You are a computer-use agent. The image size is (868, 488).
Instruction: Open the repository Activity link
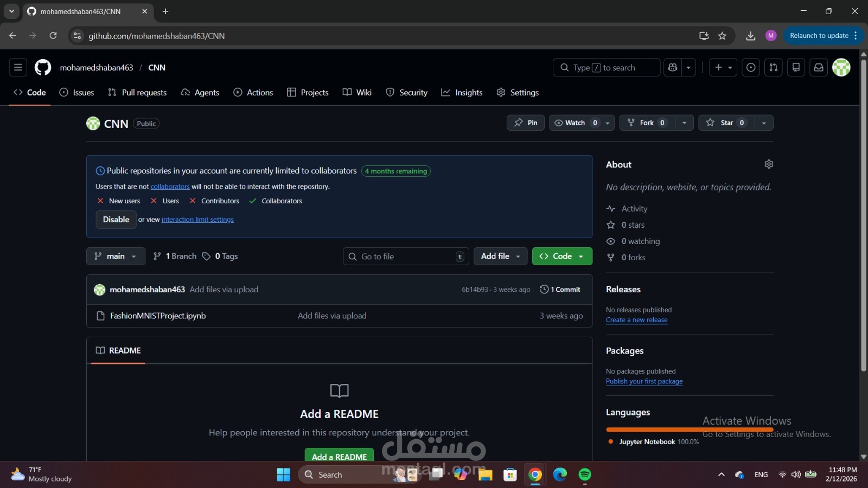click(627, 209)
